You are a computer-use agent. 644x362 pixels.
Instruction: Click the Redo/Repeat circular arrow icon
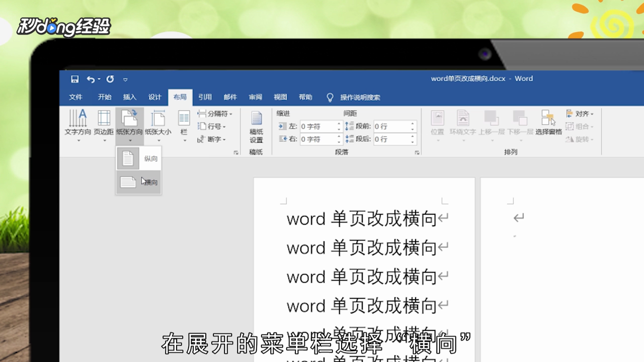[110, 79]
